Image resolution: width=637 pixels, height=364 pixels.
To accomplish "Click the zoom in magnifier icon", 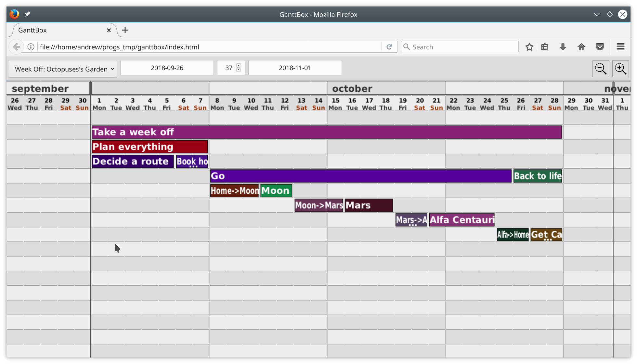I will point(620,69).
